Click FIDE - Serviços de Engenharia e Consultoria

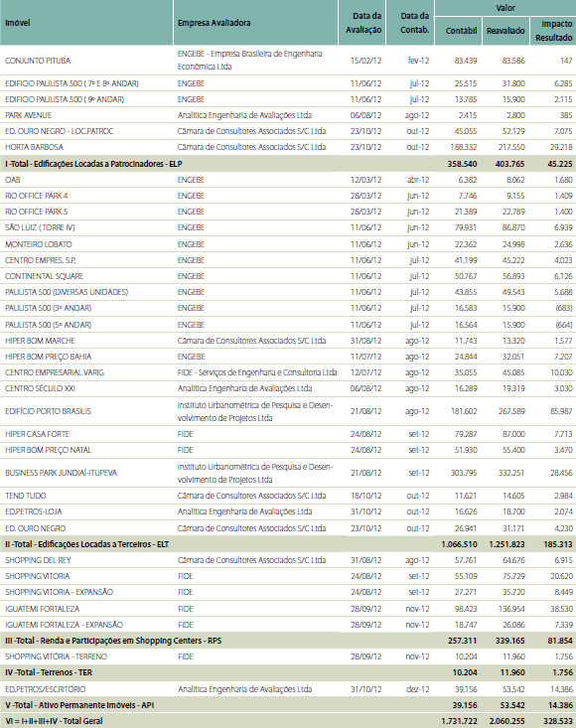coord(257,372)
